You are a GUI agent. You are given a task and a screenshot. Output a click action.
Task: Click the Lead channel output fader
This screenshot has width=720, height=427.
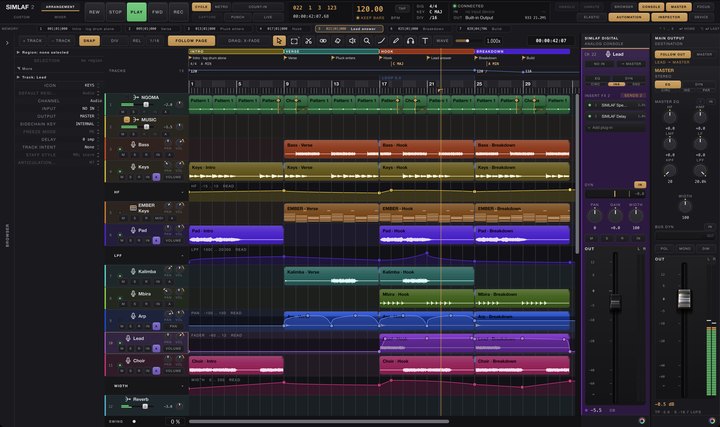click(615, 303)
